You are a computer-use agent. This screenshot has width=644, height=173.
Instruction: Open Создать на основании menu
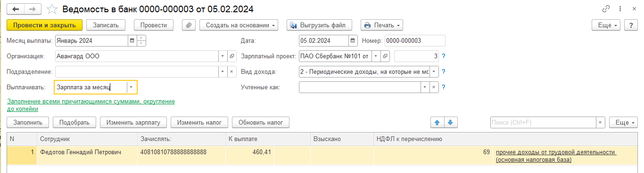[239, 25]
